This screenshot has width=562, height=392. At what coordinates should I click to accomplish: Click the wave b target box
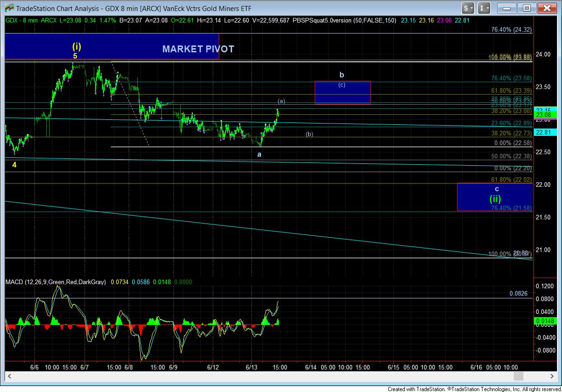pos(342,92)
